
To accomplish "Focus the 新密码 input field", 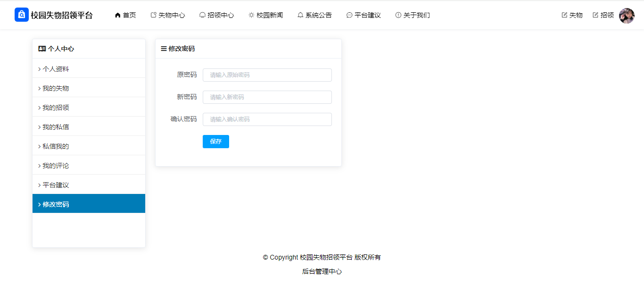I will pos(267,97).
